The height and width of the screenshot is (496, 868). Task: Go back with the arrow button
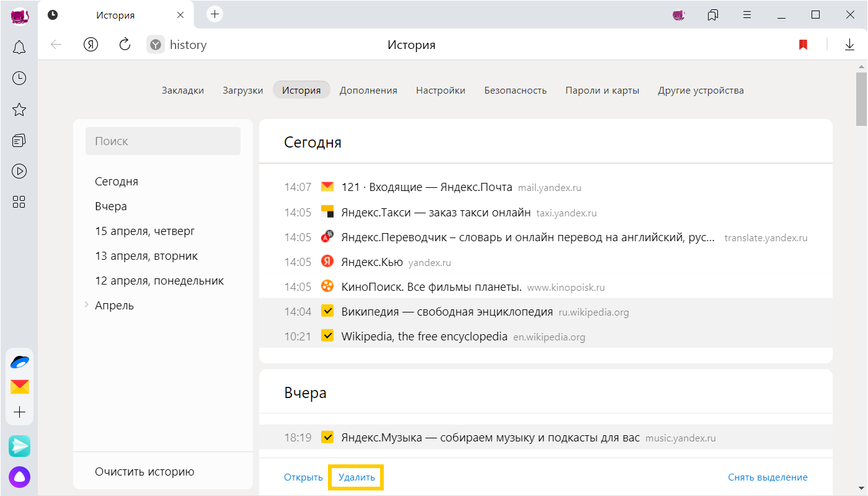(x=56, y=44)
